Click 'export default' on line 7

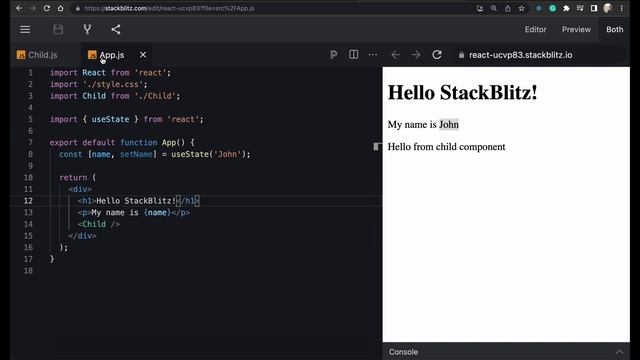(x=82, y=142)
